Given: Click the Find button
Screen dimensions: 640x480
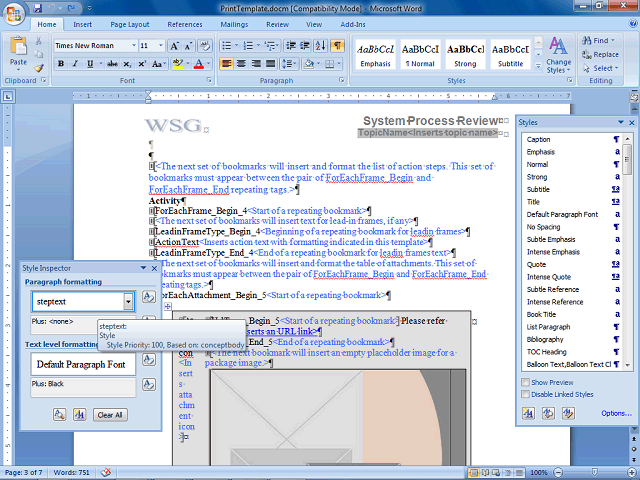Looking at the screenshot, I should pos(598,40).
